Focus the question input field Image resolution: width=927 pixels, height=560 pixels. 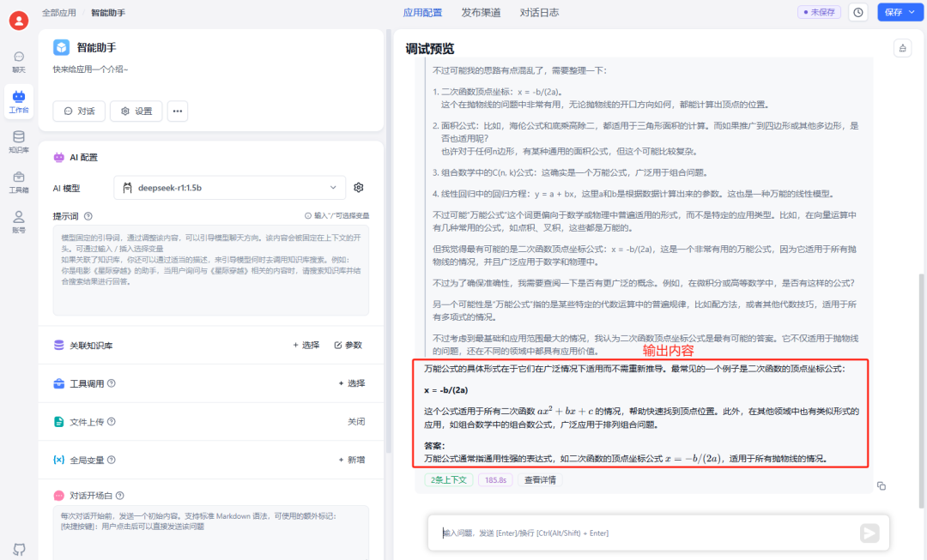645,533
